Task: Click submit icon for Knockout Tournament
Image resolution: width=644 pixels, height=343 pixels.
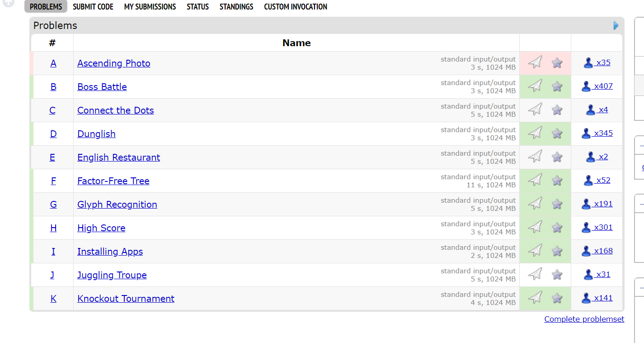Action: [x=535, y=298]
